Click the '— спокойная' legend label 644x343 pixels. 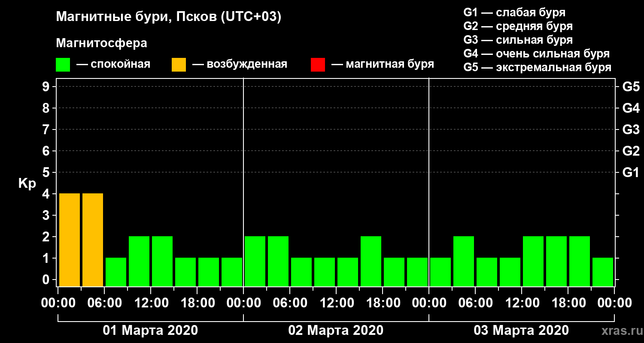[113, 65]
